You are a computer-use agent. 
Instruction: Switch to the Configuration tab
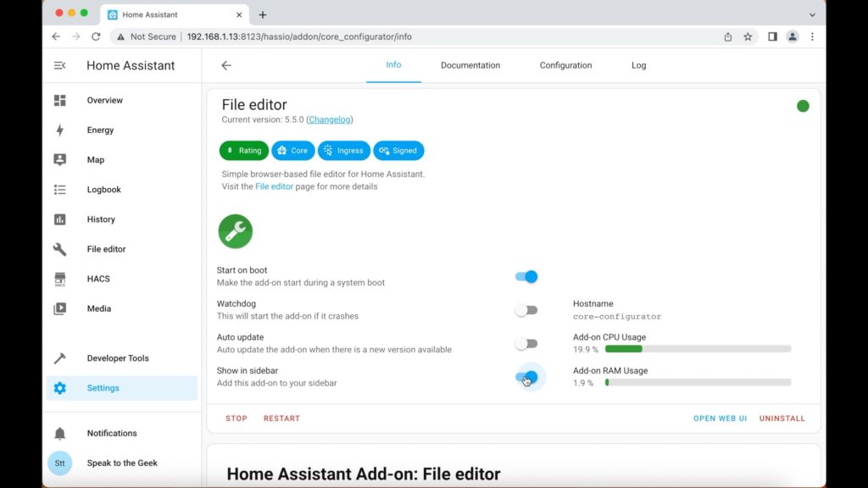coord(565,65)
